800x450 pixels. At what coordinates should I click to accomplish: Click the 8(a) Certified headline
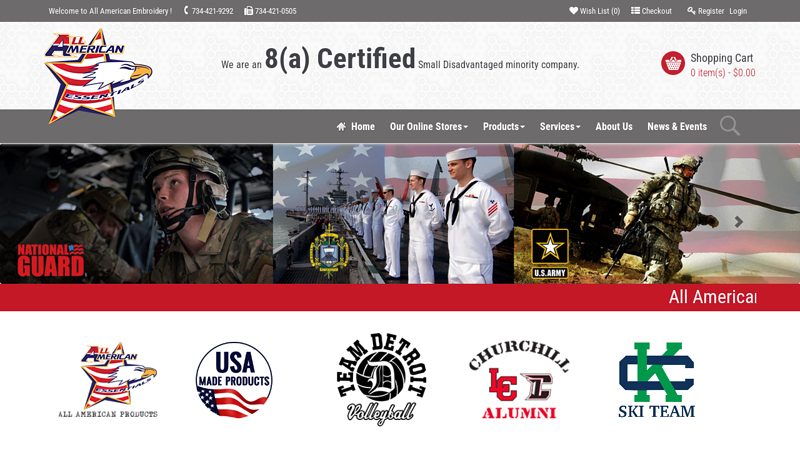[340, 58]
